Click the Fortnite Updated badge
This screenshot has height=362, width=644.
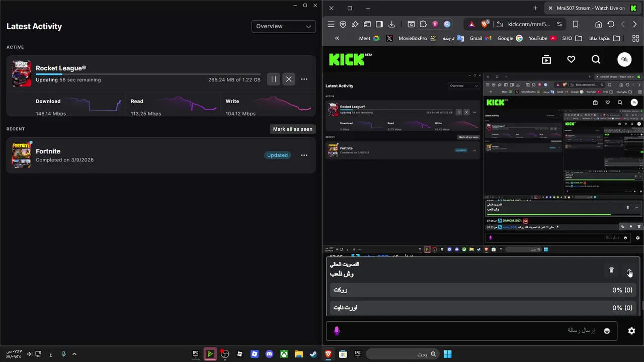click(277, 155)
